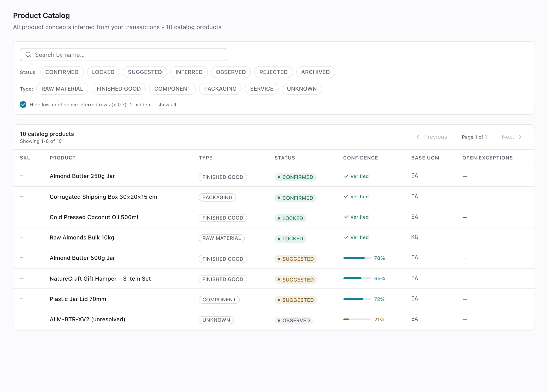Click the 'Page 1 of 1' indicator

(474, 137)
